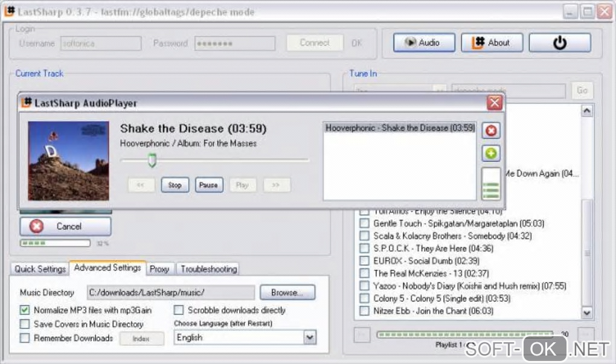Browse for music directory
Screen dimensions: 616x364
pyautogui.click(x=287, y=293)
